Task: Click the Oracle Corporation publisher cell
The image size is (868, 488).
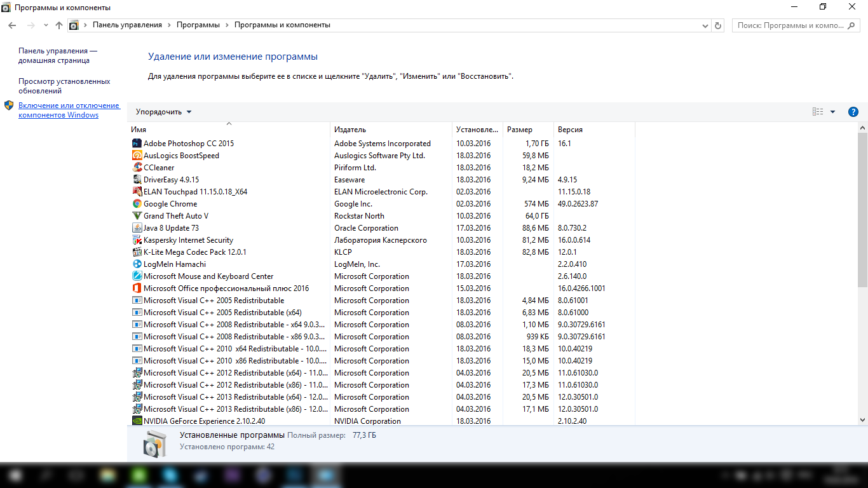Action: coord(366,228)
